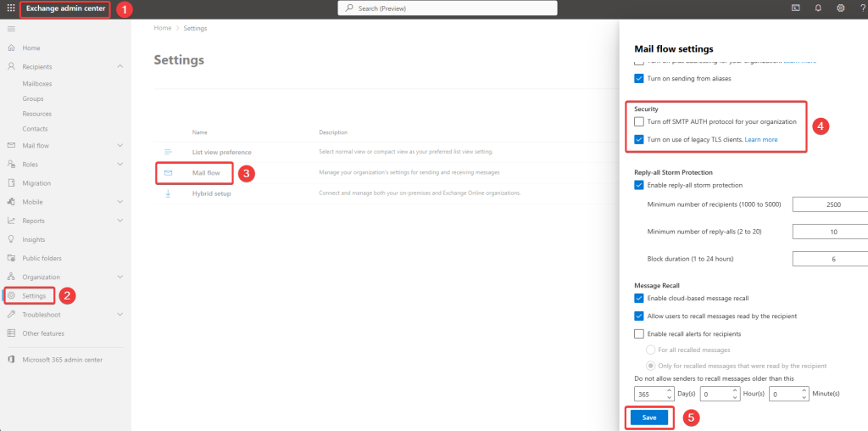Enable Turn off SMTP AUTH protocol checkbox
The image size is (868, 431).
click(639, 122)
